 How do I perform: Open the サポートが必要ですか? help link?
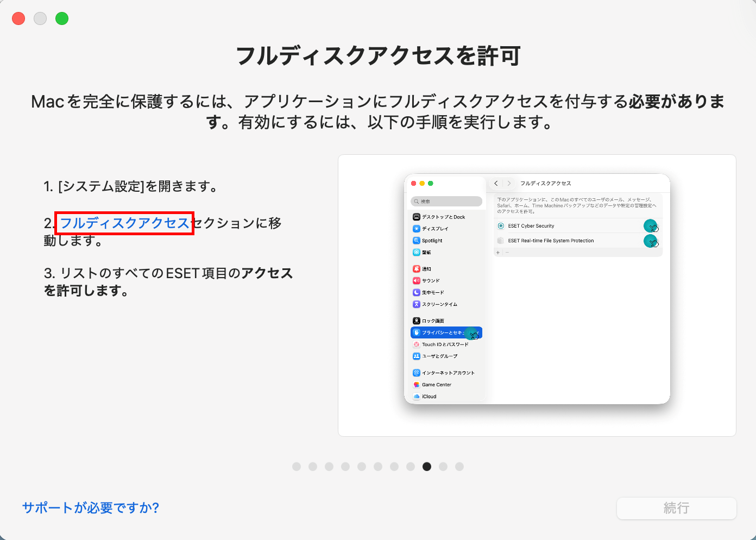click(x=90, y=508)
